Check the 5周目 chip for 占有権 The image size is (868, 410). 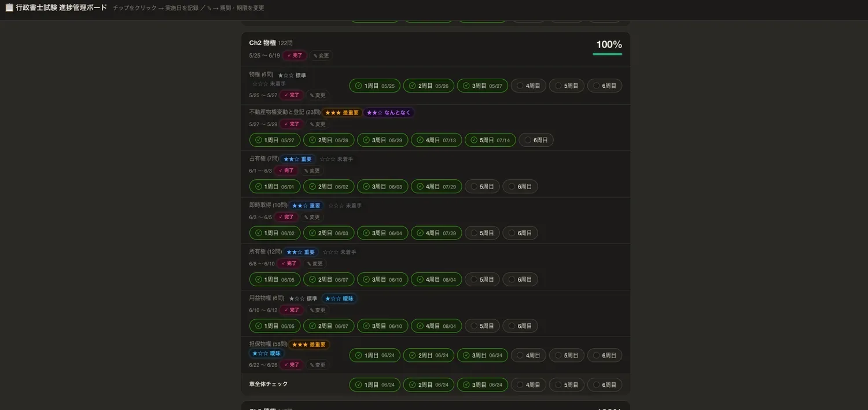coord(482,186)
